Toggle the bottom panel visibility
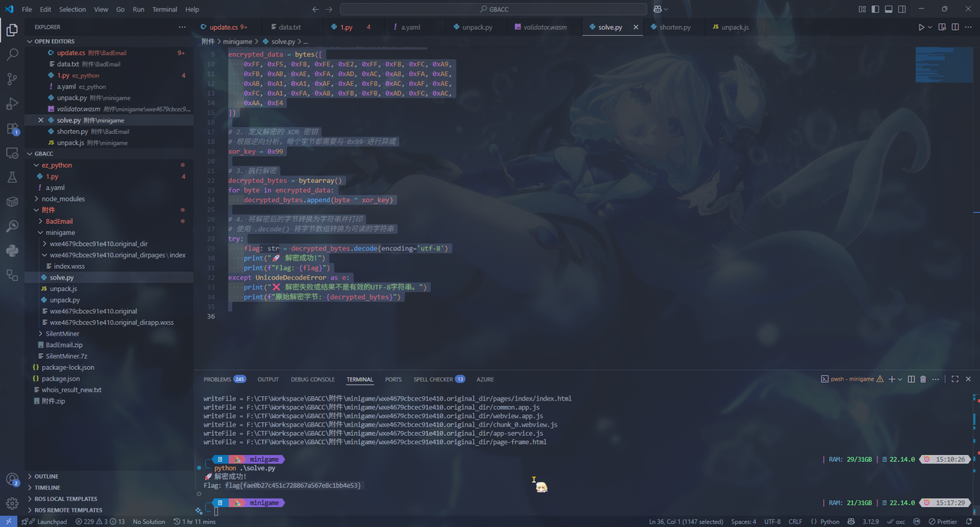This screenshot has width=980, height=527. pyautogui.click(x=887, y=9)
